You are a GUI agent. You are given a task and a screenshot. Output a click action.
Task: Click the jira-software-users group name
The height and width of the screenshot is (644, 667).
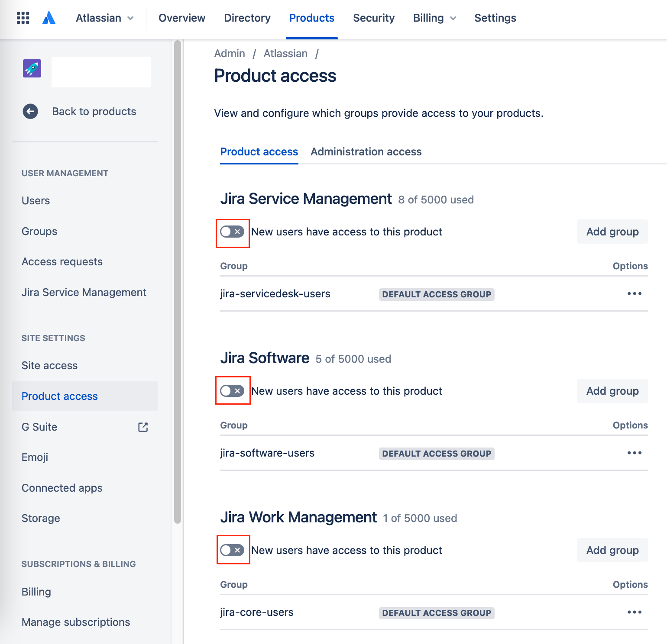coord(267,453)
